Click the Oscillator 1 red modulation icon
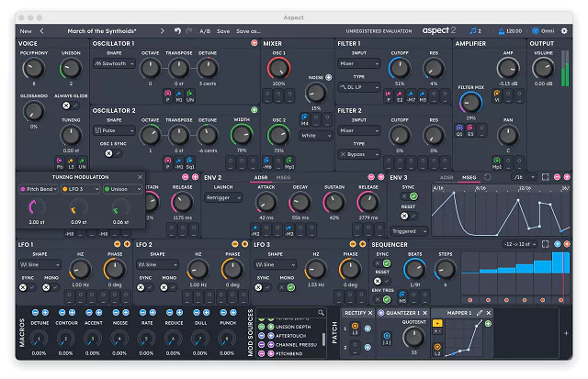 pyautogui.click(x=254, y=43)
